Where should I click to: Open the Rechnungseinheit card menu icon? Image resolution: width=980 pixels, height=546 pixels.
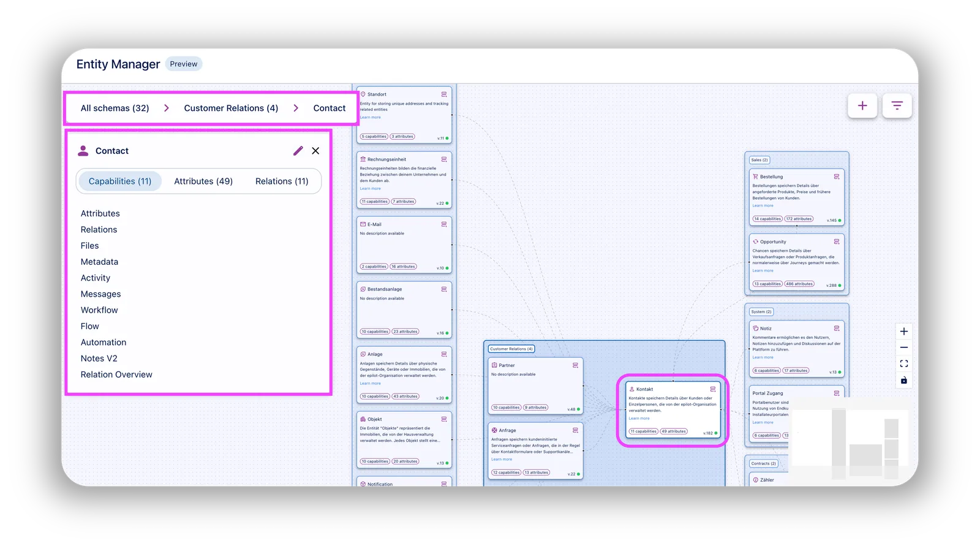(x=444, y=159)
